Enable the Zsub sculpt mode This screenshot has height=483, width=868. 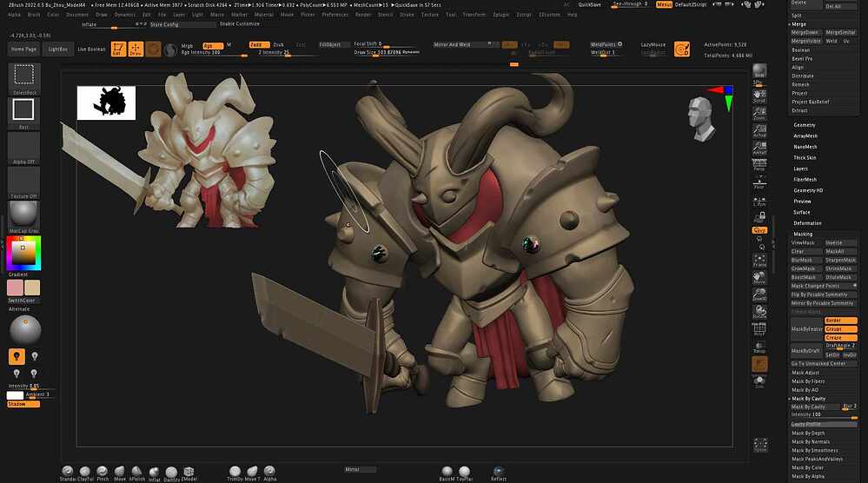[278, 45]
